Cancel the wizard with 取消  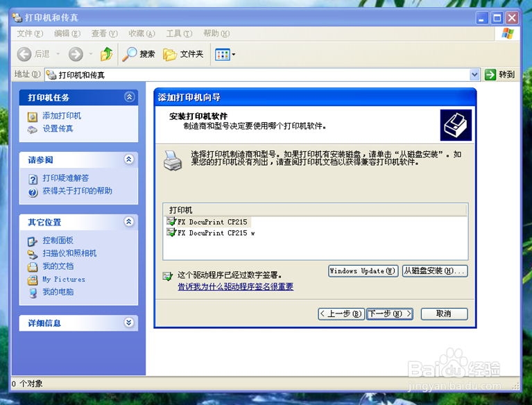pos(444,313)
